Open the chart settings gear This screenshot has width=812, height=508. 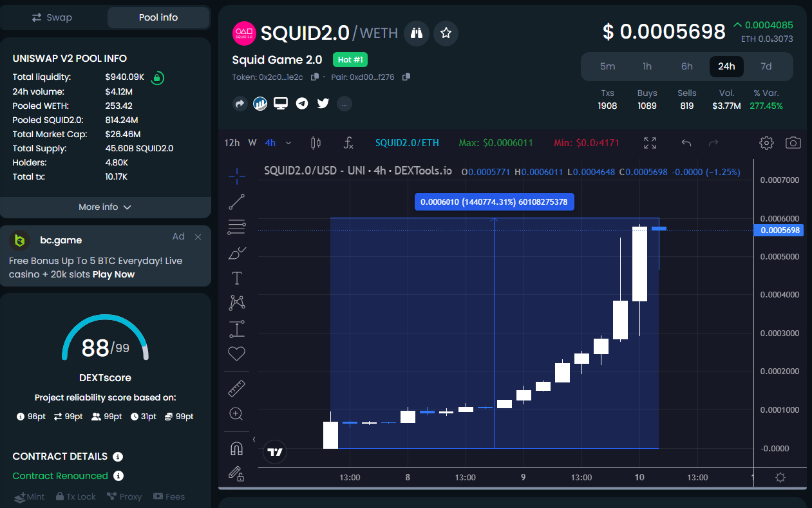(766, 143)
